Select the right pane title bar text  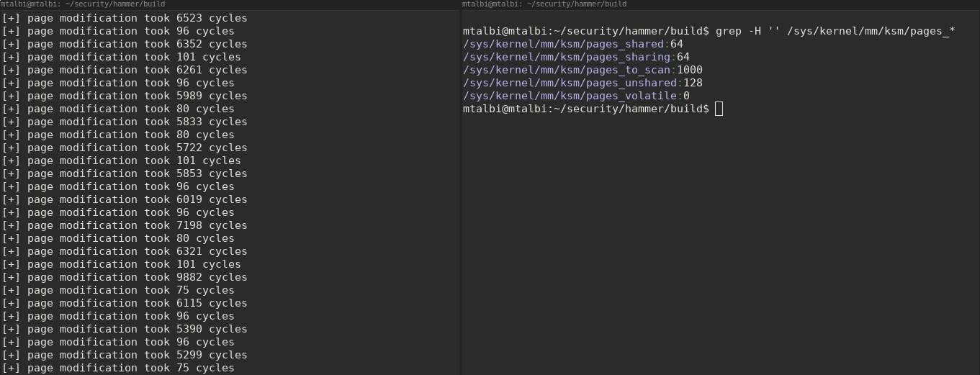click(544, 4)
